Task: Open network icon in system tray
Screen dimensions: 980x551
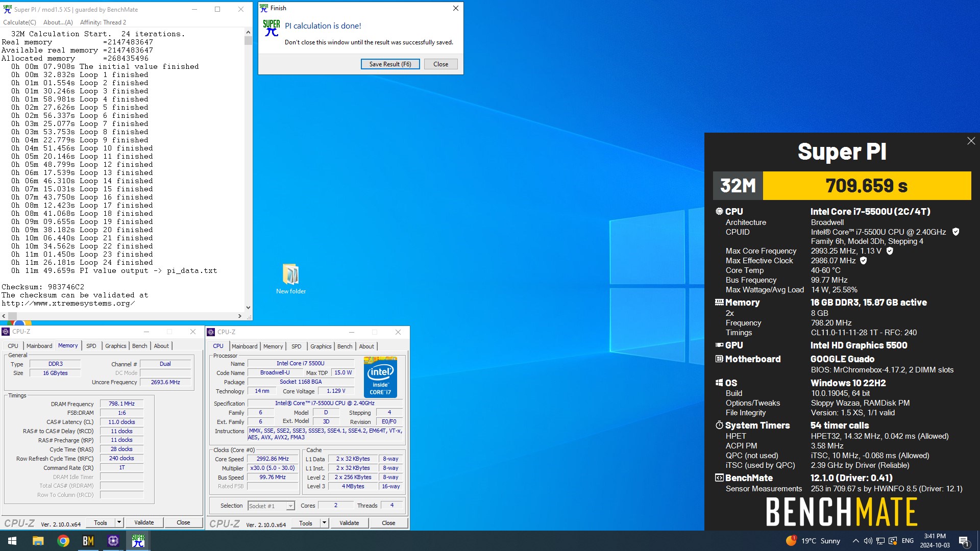Action: point(880,541)
